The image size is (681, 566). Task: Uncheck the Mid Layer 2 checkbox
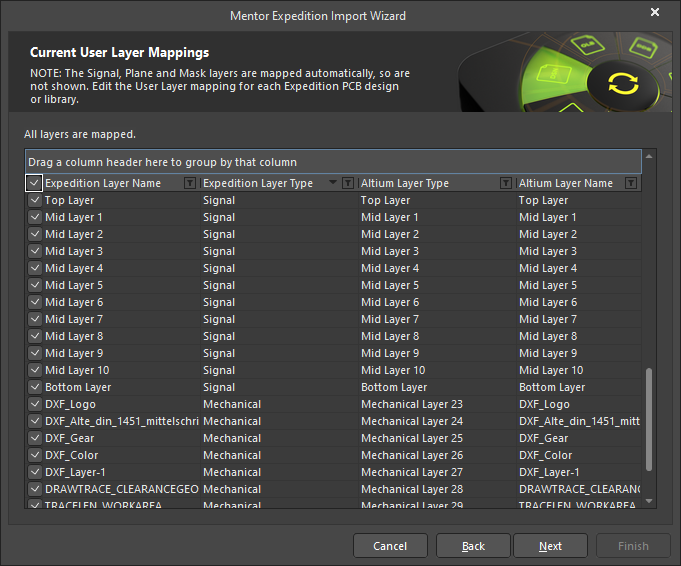[35, 234]
